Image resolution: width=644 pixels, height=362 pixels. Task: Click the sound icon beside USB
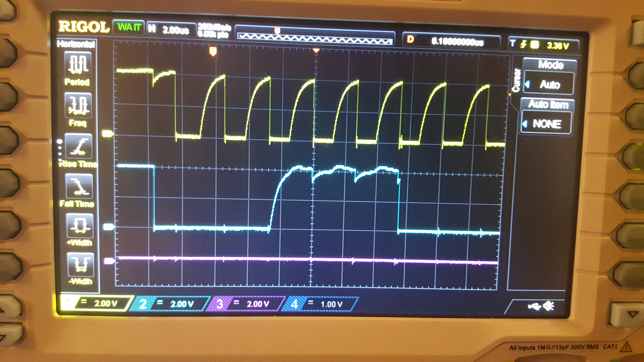pyautogui.click(x=549, y=306)
